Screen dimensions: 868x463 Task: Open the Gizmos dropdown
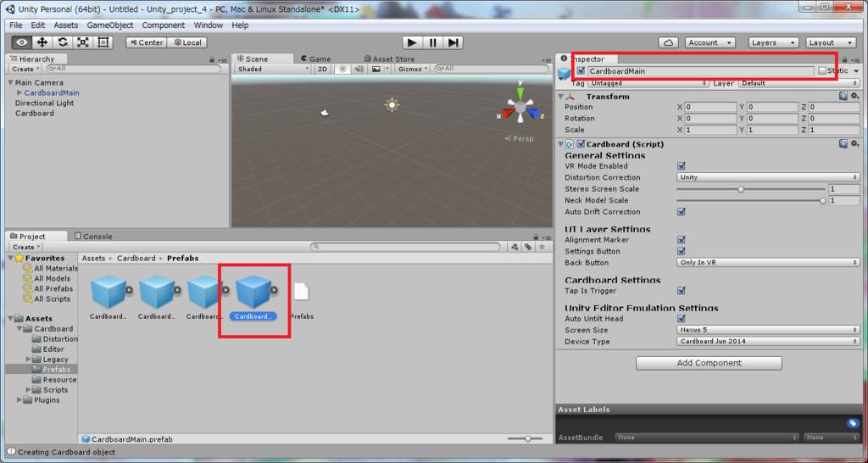coord(414,69)
